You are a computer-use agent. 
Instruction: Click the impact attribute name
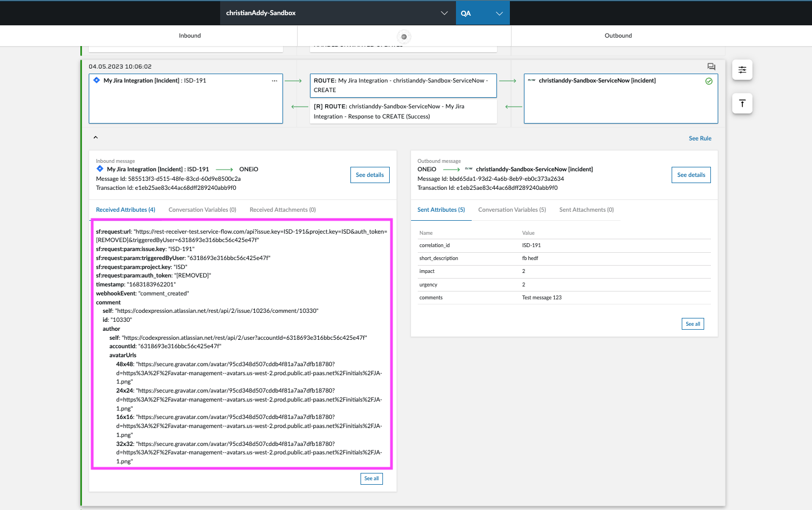pos(427,271)
